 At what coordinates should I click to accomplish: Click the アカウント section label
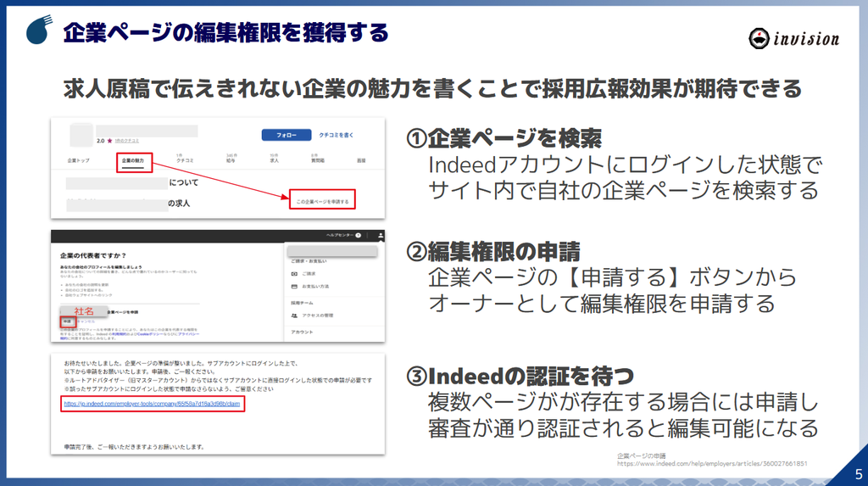(302, 332)
